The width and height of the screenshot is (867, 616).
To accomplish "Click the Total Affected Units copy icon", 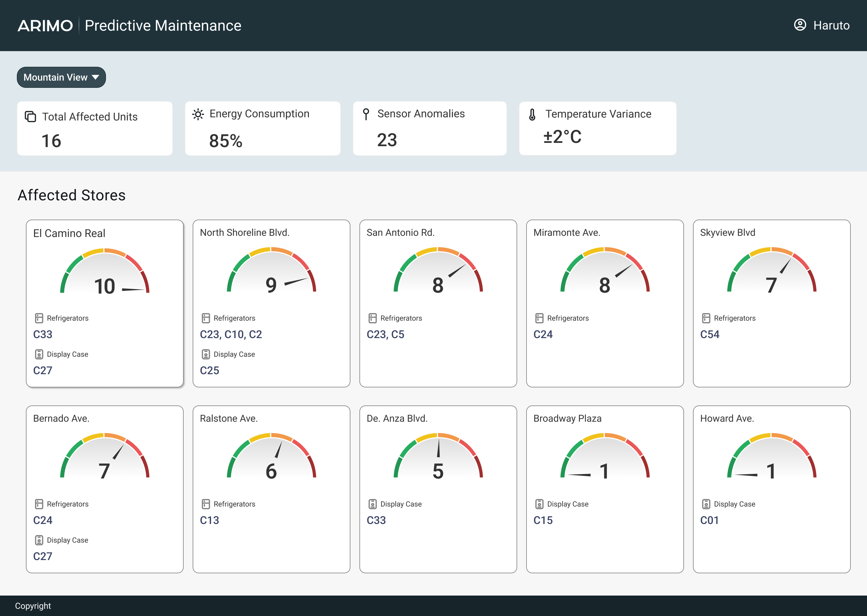I will click(x=30, y=116).
